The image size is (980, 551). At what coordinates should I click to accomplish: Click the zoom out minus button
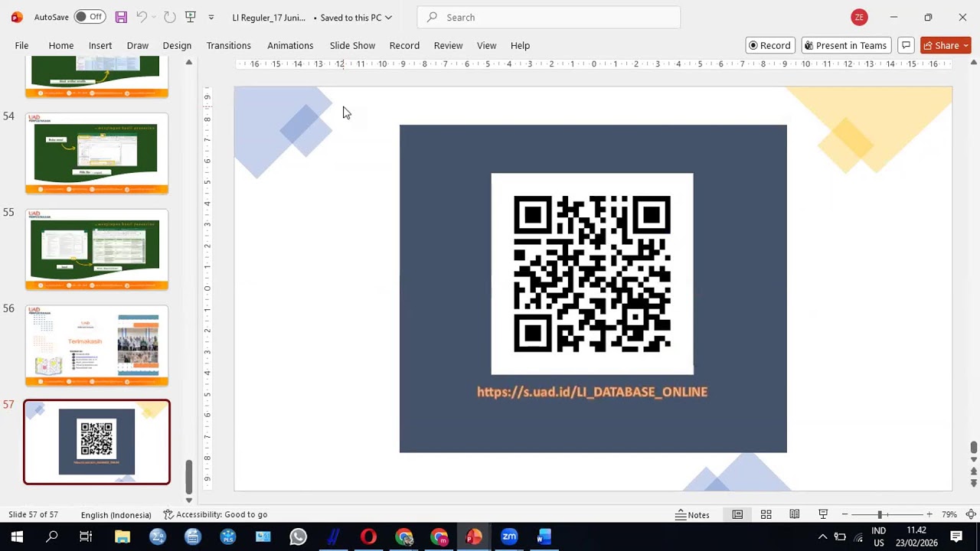tap(844, 514)
